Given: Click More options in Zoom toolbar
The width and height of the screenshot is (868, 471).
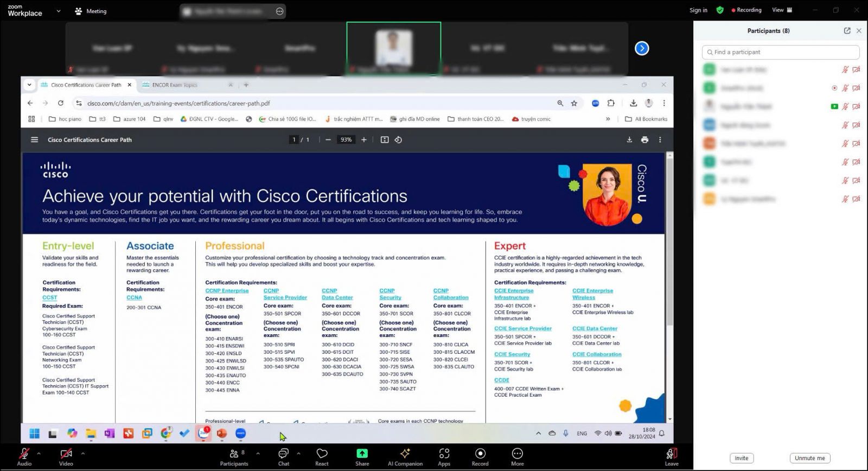Looking at the screenshot, I should (517, 457).
